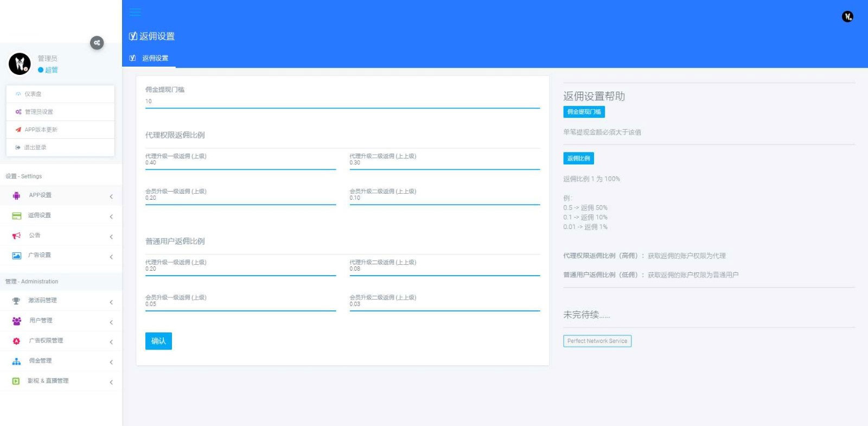Click the play icon for 影视 & 直播管理

[x=16, y=381]
